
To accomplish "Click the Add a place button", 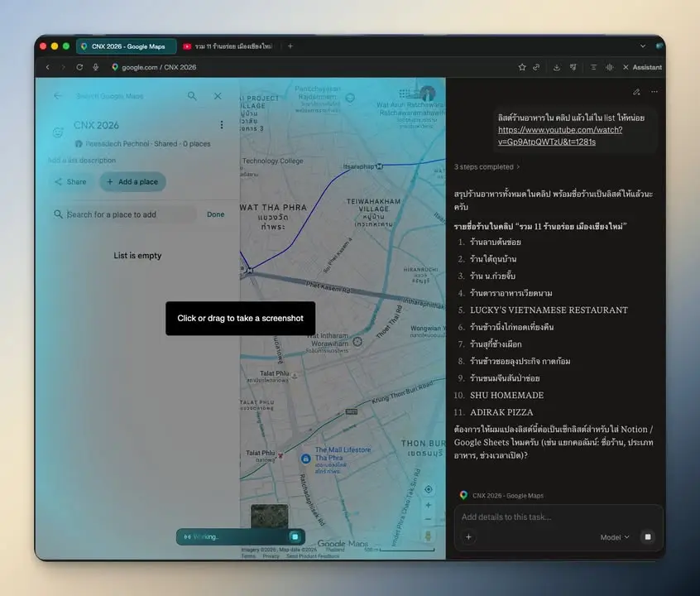I will tap(132, 182).
